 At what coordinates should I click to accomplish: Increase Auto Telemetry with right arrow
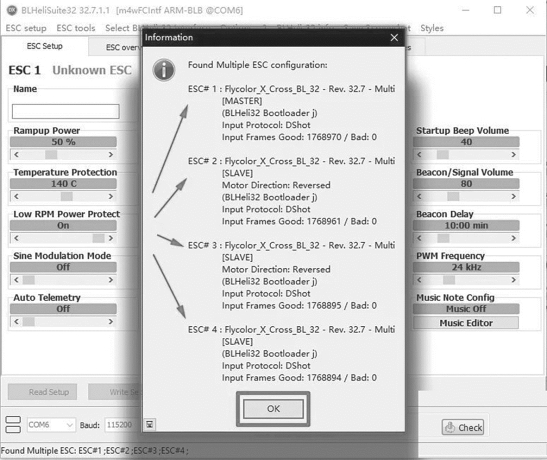click(111, 322)
